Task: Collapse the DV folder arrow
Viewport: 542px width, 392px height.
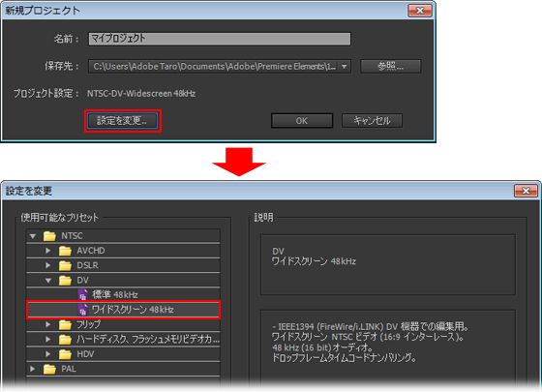Action: (x=48, y=281)
